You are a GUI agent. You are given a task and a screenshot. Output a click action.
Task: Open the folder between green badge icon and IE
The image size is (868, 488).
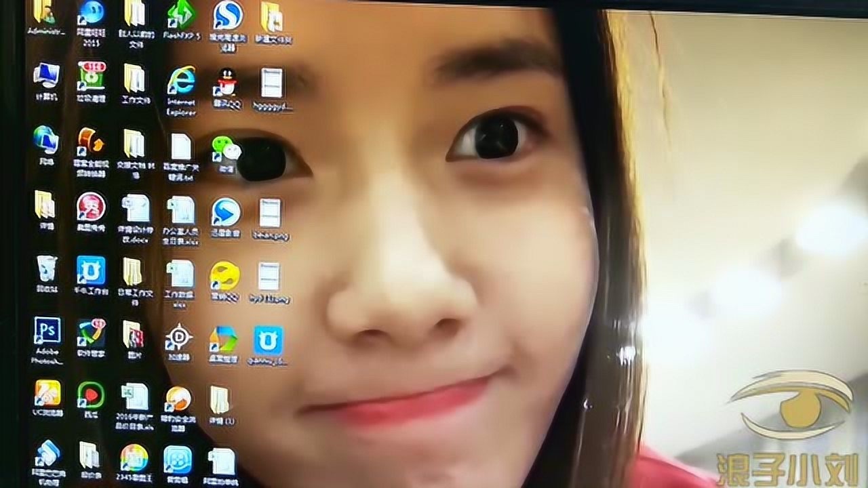pyautogui.click(x=134, y=79)
